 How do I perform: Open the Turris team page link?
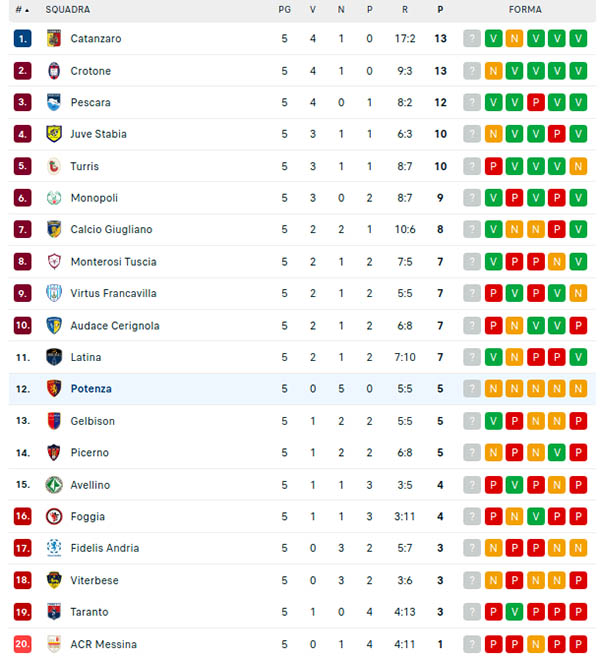coord(84,166)
